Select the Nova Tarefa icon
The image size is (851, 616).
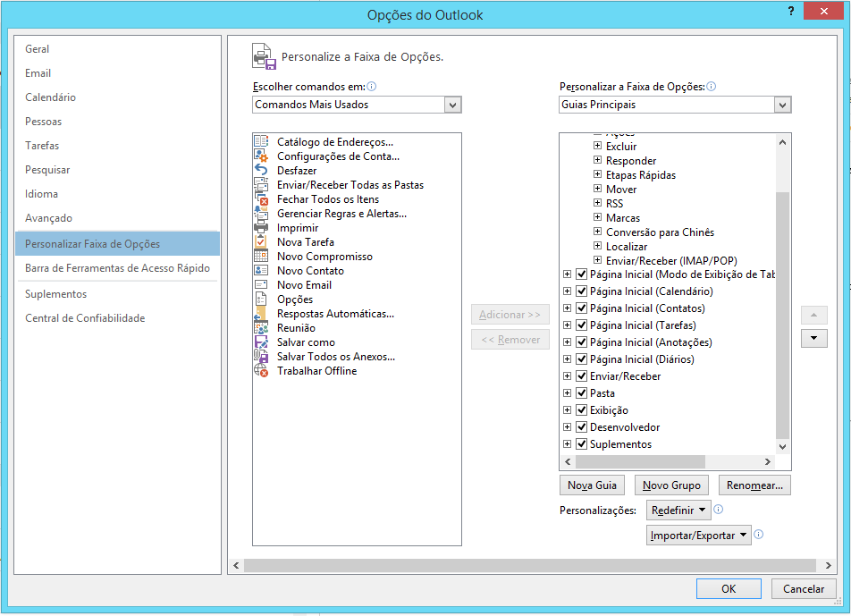coord(261,241)
